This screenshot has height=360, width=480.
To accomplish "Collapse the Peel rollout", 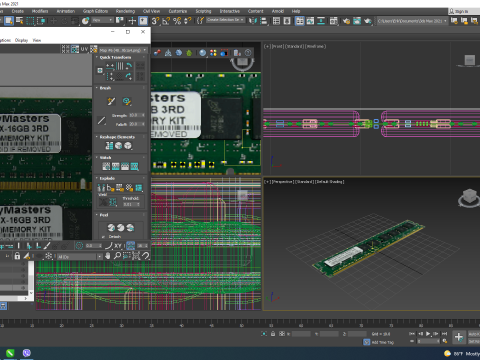I will [x=104, y=215].
